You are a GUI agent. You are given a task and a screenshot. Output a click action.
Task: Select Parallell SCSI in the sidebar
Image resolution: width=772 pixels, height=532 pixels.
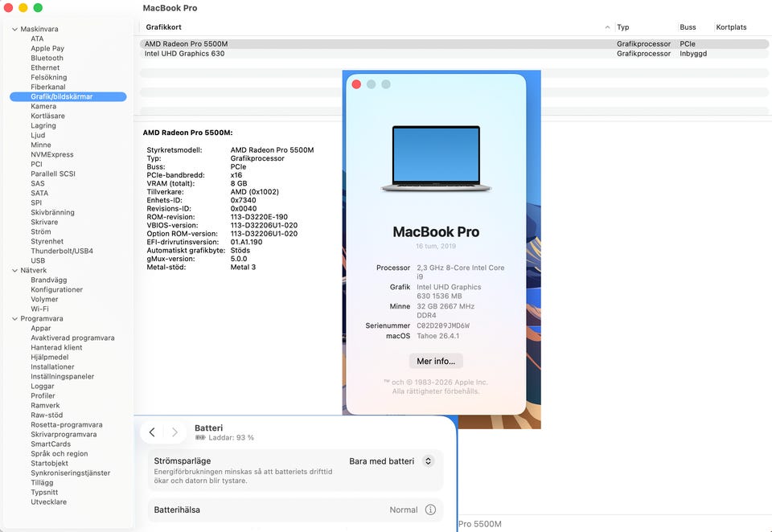click(x=53, y=174)
